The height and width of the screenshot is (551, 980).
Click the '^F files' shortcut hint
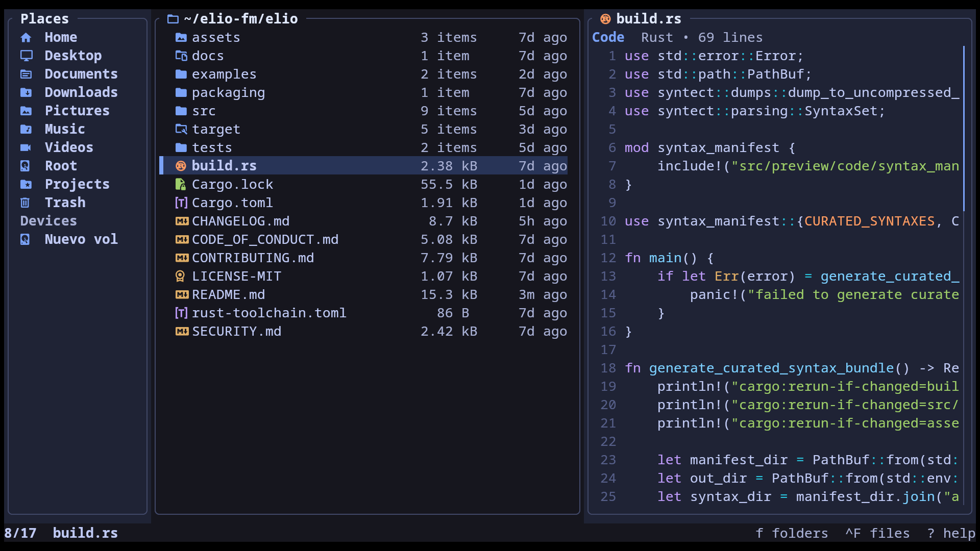pos(877,534)
